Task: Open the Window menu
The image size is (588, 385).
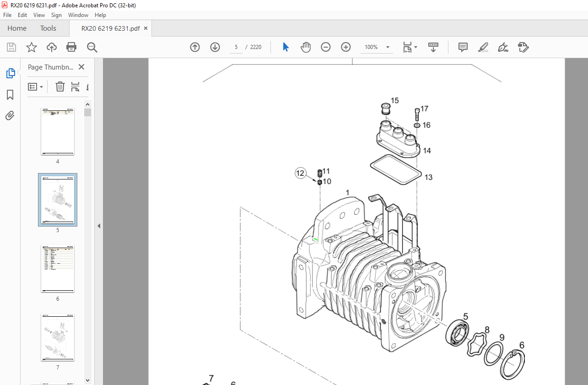Action: 78,15
